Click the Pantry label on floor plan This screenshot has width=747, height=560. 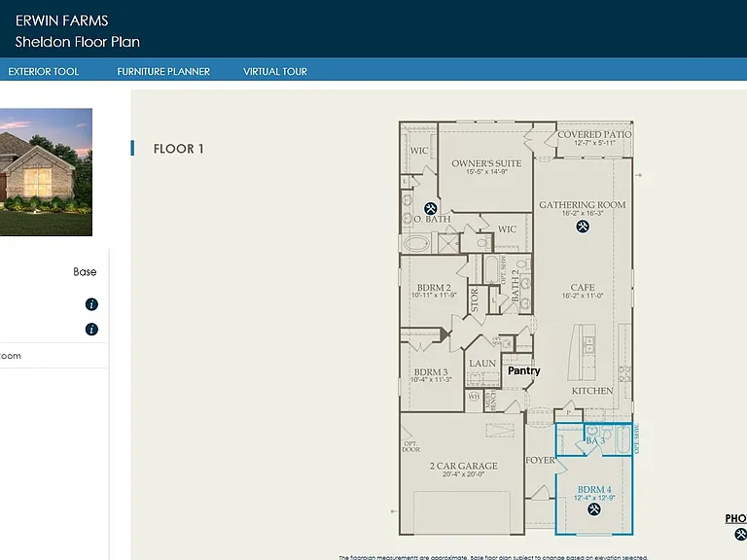click(524, 370)
